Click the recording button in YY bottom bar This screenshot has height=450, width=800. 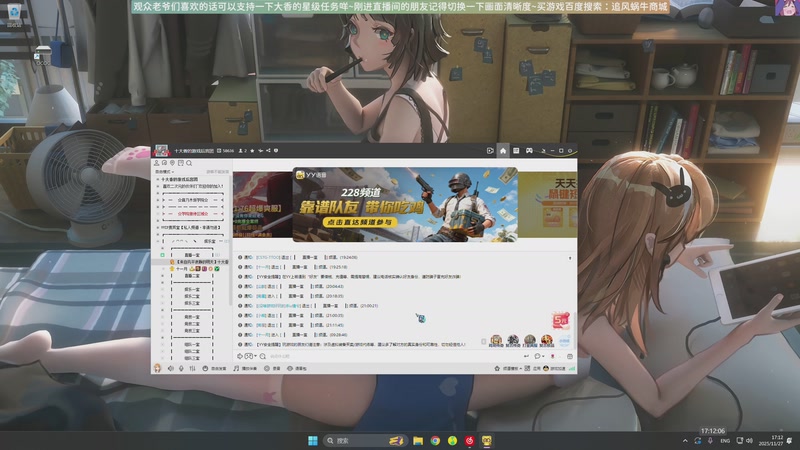tap(272, 368)
